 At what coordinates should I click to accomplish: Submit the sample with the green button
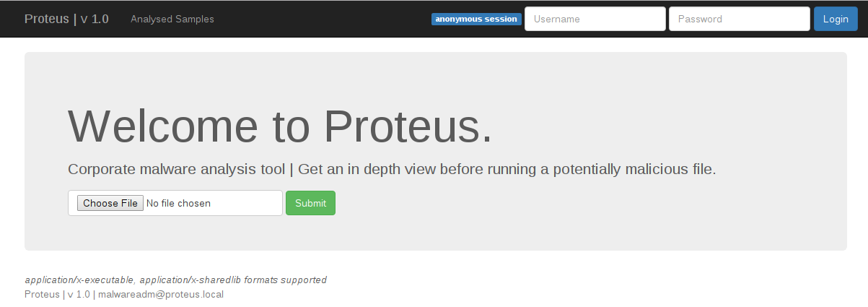[x=310, y=203]
